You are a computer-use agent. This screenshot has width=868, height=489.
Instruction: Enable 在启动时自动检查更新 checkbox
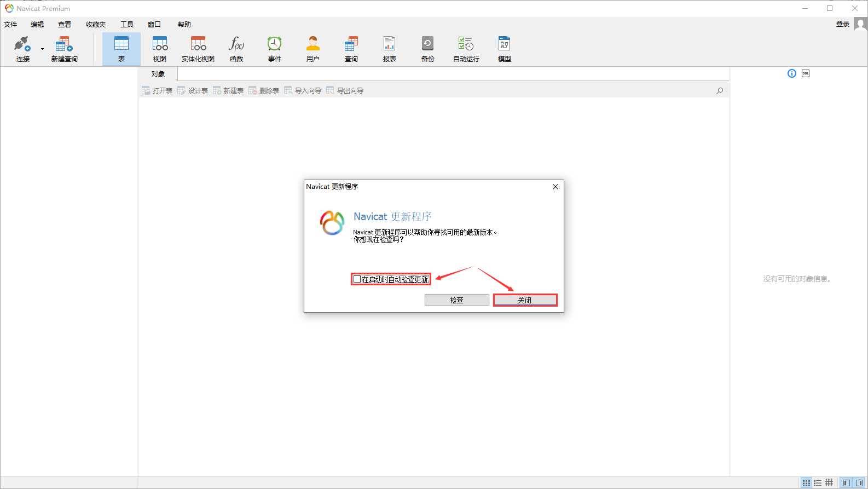point(357,279)
